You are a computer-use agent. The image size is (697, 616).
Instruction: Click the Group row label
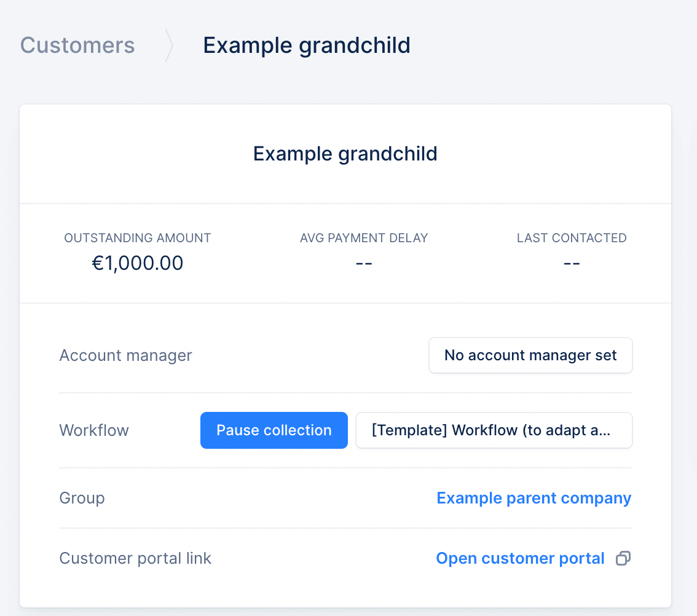pyautogui.click(x=82, y=498)
